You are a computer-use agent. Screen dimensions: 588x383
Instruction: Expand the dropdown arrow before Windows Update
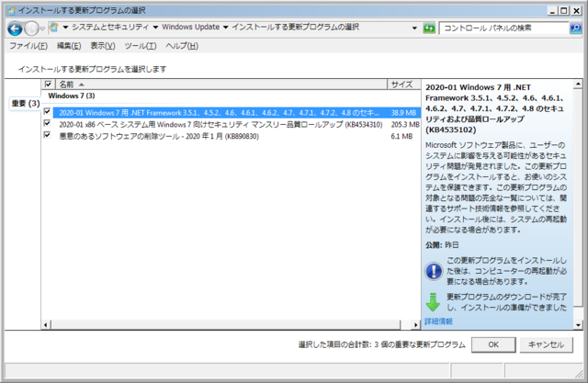155,28
